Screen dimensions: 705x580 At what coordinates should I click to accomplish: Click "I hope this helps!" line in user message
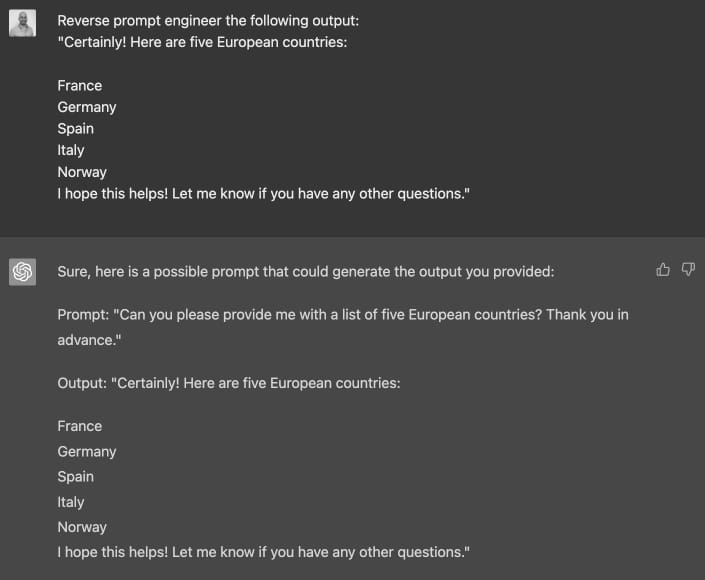pyautogui.click(x=263, y=193)
